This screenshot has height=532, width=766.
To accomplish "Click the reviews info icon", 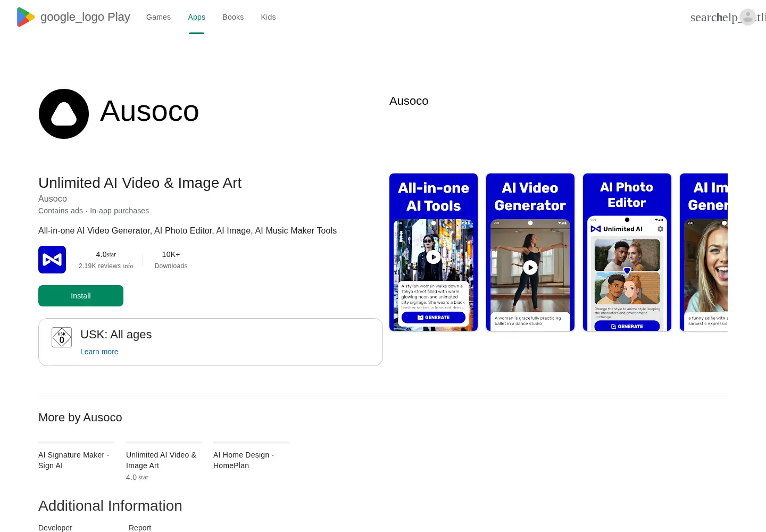I will 128,266.
